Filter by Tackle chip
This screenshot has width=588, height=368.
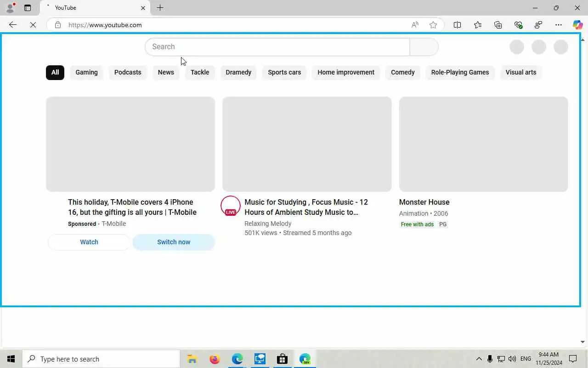200,72
